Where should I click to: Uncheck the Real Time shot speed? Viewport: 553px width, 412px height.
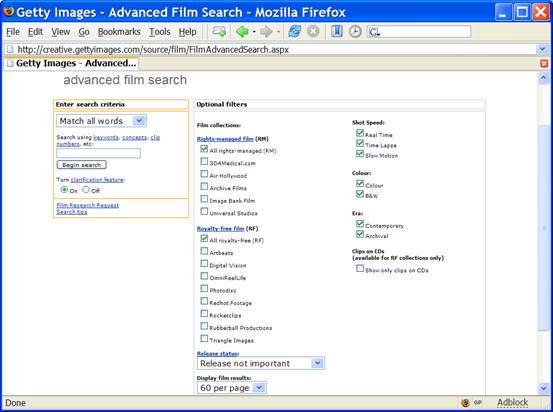[x=360, y=133]
